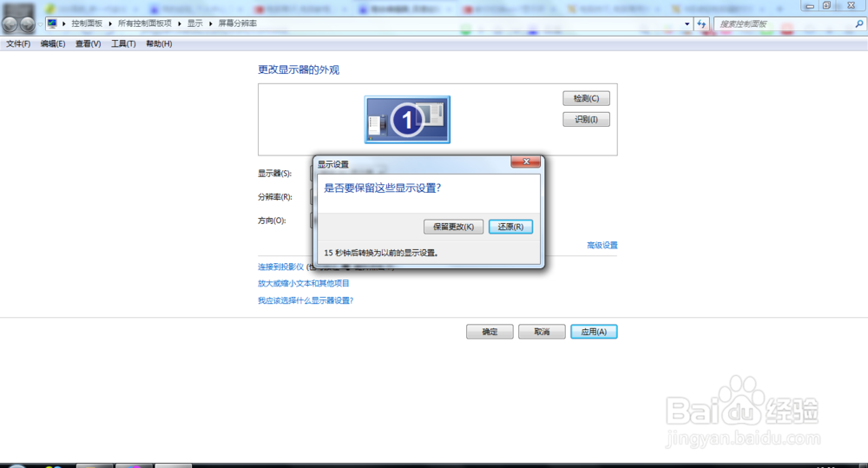868x468 pixels.
Task: Restore down the Control Panel window
Action: [826, 5]
